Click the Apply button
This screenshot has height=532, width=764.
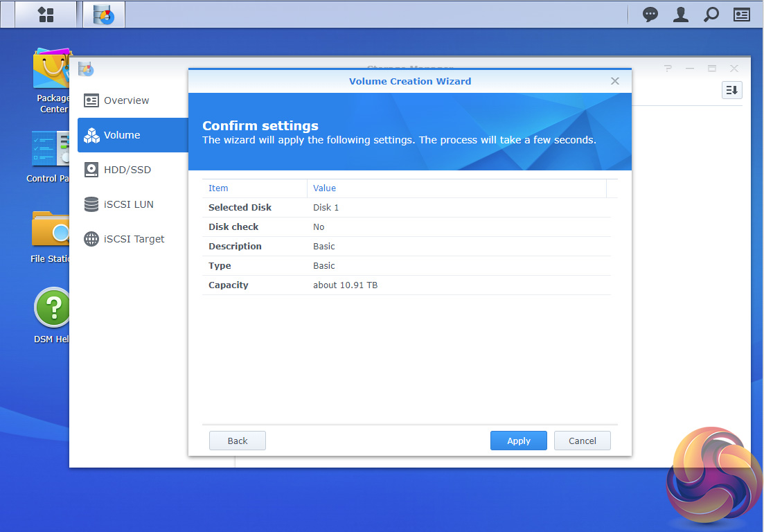(518, 441)
